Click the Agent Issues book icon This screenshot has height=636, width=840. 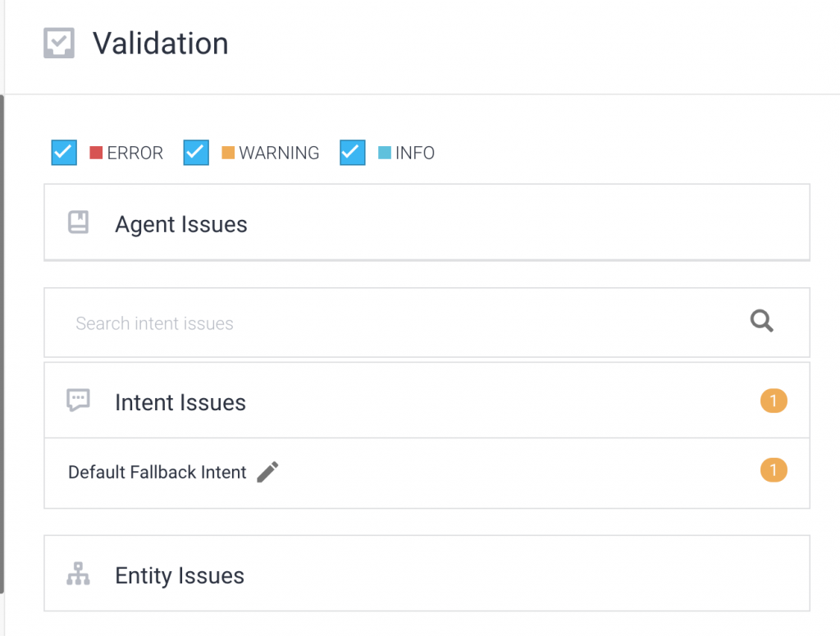coord(78,223)
